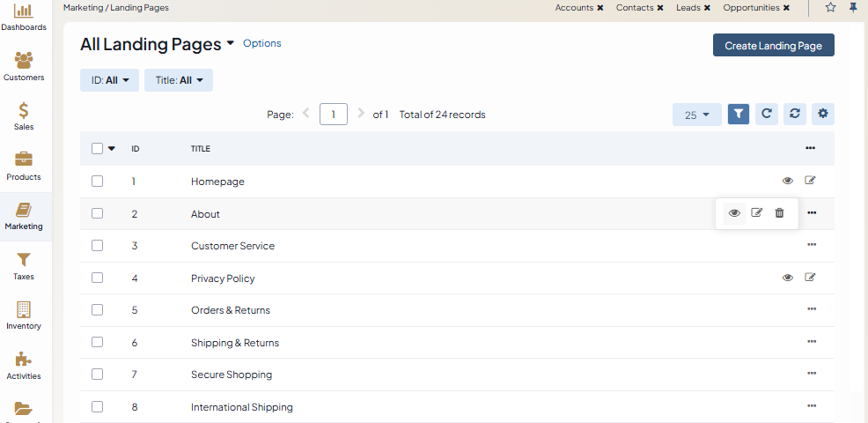Viewport: 868px width, 423px height.
Task: Select the Secure Shopping row checkbox
Action: point(97,375)
